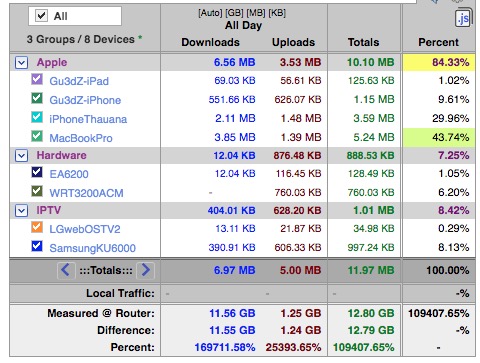480x363 pixels.
Task: Click iPhoneThauana percent 29.96%
Action: [x=451, y=118]
